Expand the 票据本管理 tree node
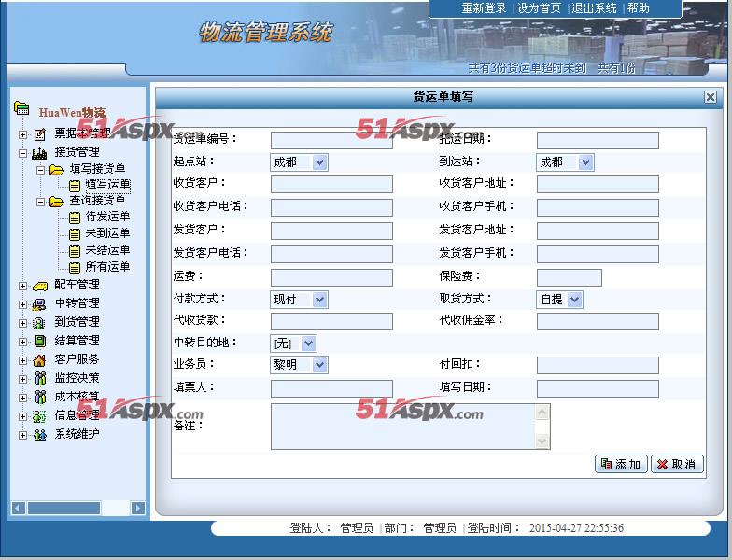732x560 pixels. [22, 134]
